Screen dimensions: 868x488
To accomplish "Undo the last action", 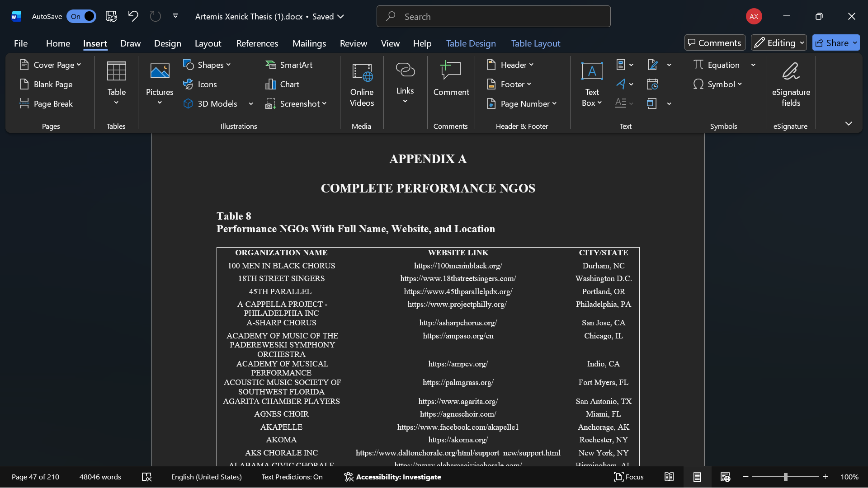I will click(x=133, y=17).
